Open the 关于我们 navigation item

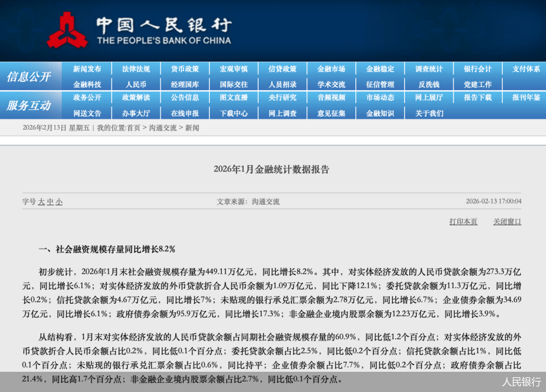428,114
